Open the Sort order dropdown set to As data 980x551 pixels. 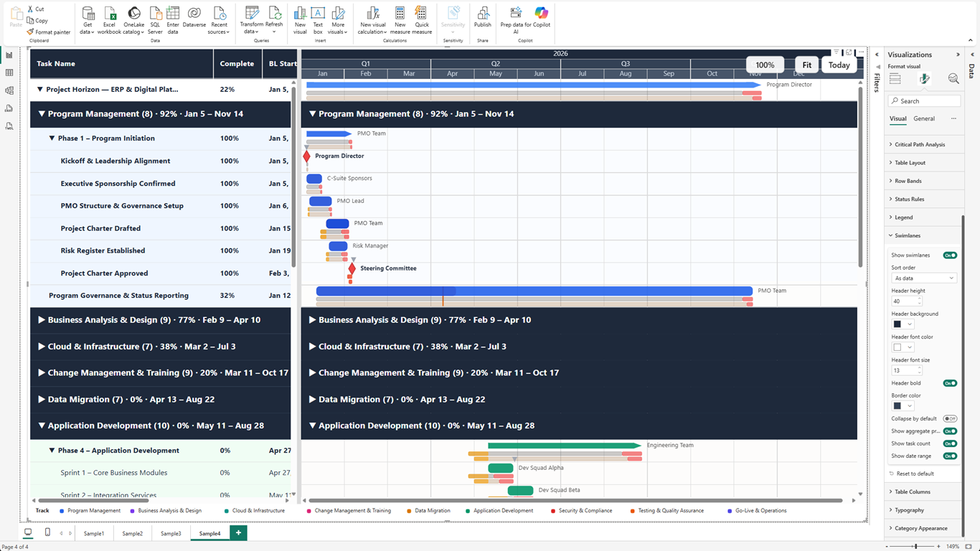923,278
